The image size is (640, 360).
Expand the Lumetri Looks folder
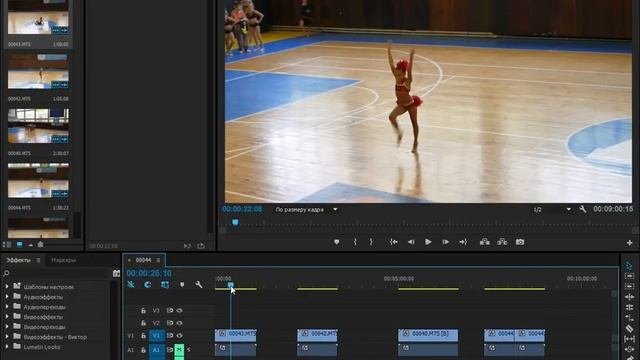pyautogui.click(x=7, y=347)
